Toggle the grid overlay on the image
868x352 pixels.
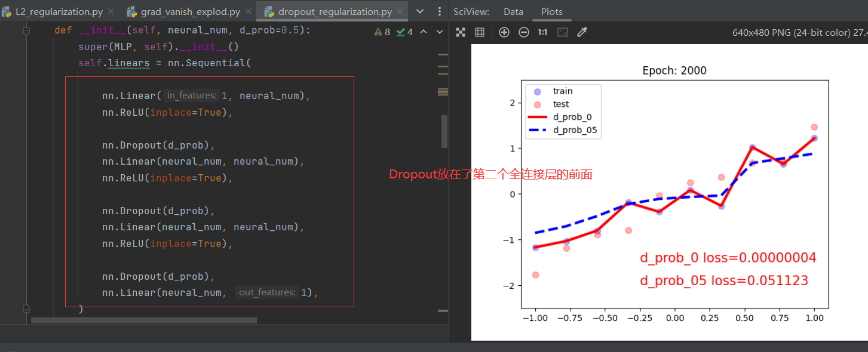(479, 32)
